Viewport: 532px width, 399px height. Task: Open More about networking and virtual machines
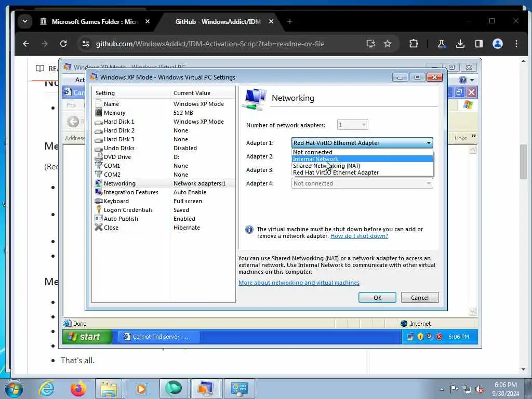pyautogui.click(x=299, y=283)
